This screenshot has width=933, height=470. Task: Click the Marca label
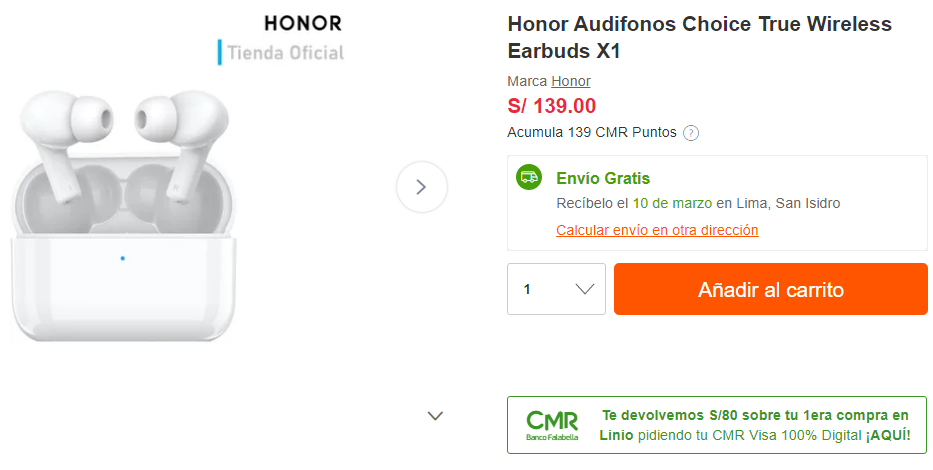pos(527,81)
